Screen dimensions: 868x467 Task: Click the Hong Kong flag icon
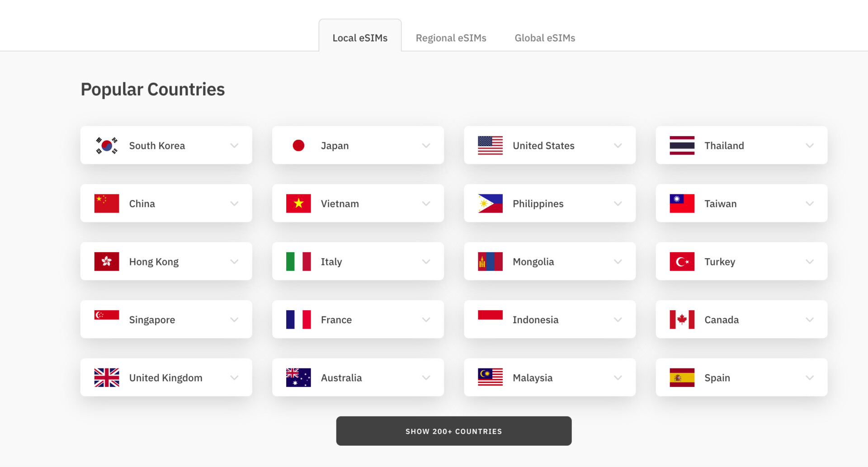pyautogui.click(x=107, y=261)
